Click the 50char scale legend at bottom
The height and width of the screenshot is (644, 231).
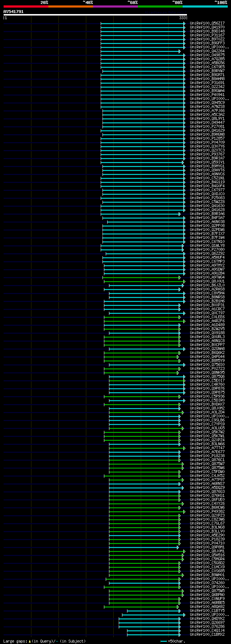click(173, 641)
